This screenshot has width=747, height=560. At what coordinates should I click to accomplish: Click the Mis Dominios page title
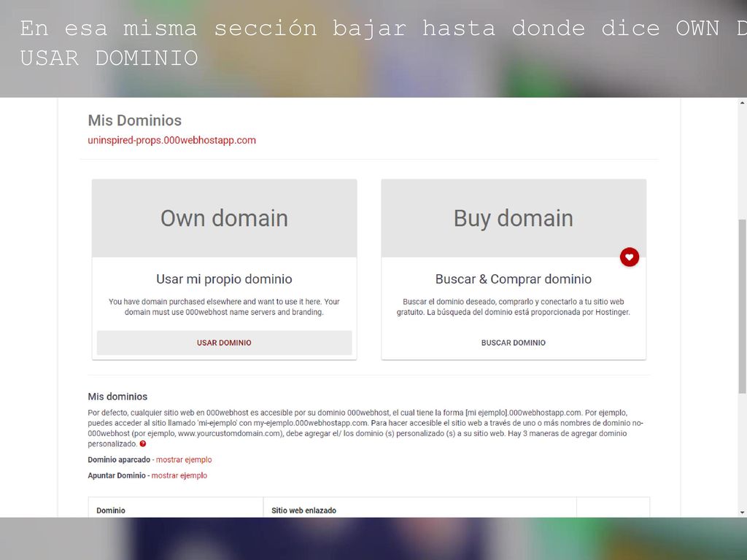tap(135, 120)
